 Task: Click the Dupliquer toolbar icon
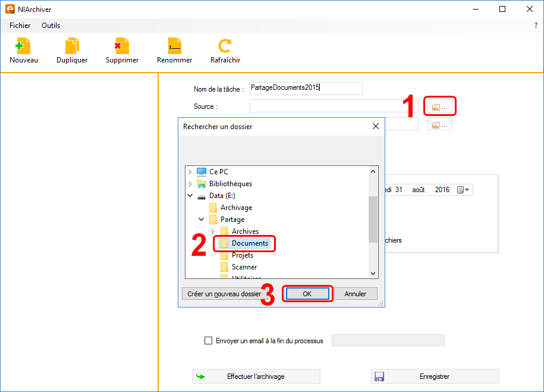(72, 47)
